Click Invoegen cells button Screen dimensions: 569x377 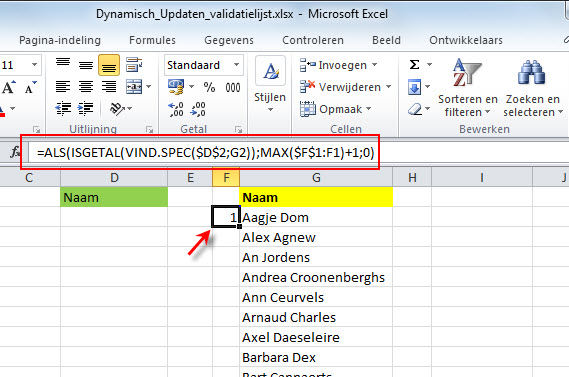(333, 65)
